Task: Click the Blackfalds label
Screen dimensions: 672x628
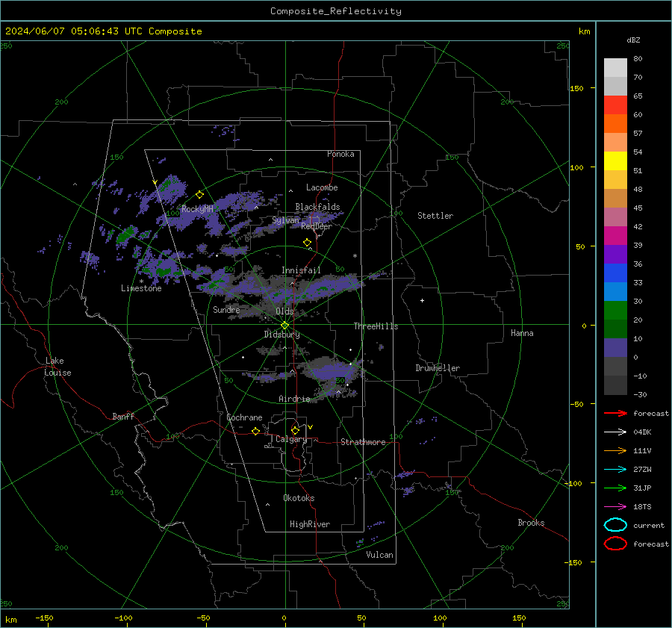Action: click(317, 207)
